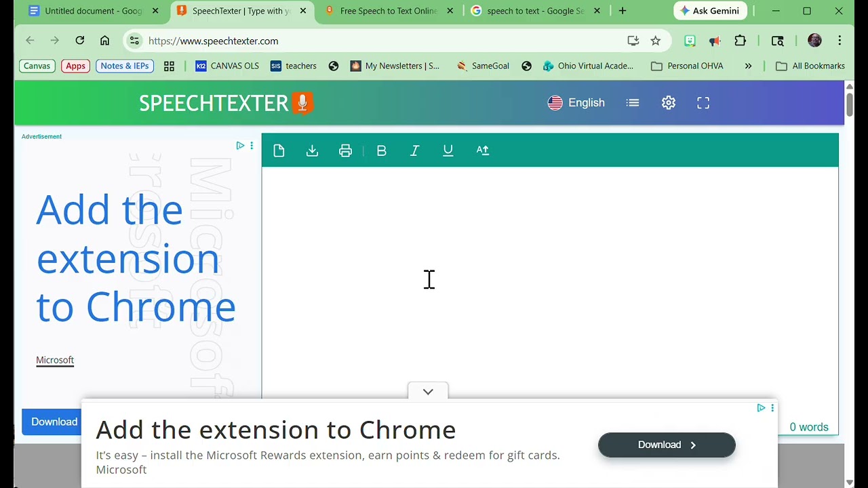Open the English language selector
The width and height of the screenshot is (868, 488).
pyautogui.click(x=576, y=103)
